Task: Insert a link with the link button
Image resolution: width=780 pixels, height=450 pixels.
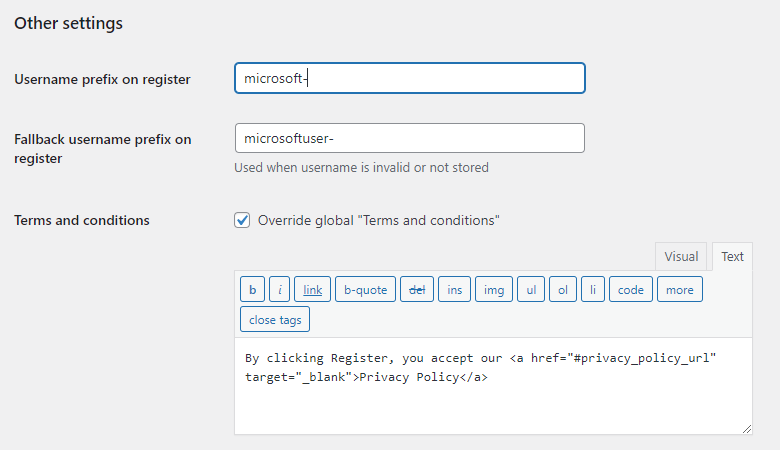Action: (313, 290)
